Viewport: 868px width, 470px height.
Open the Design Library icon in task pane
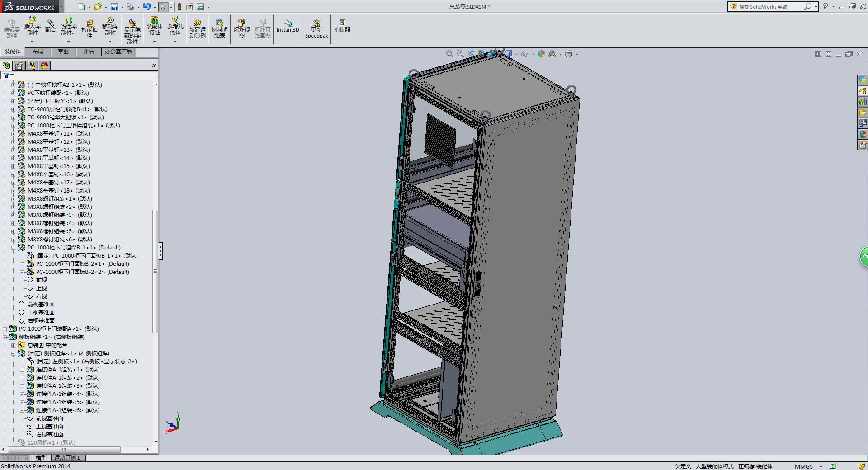863,102
